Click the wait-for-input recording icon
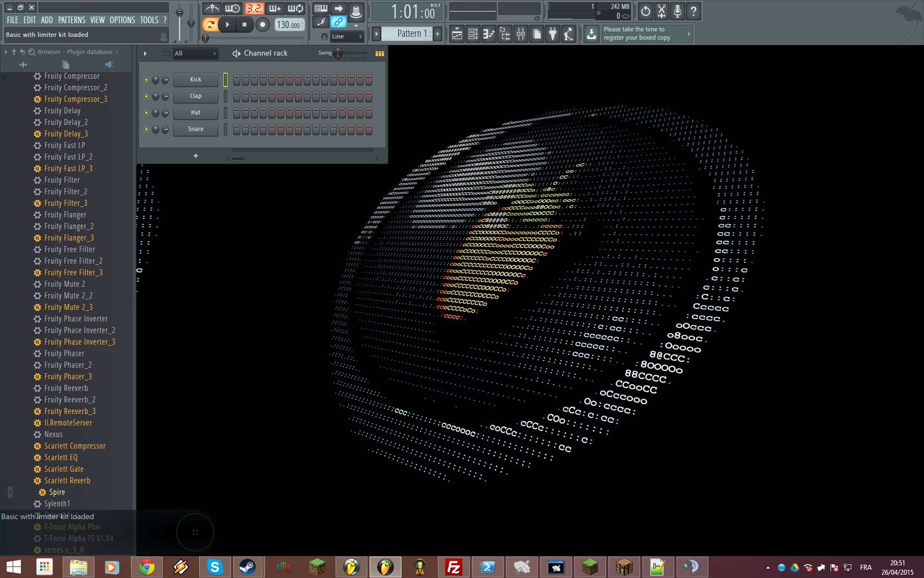This screenshot has width=924, height=578. [x=233, y=9]
